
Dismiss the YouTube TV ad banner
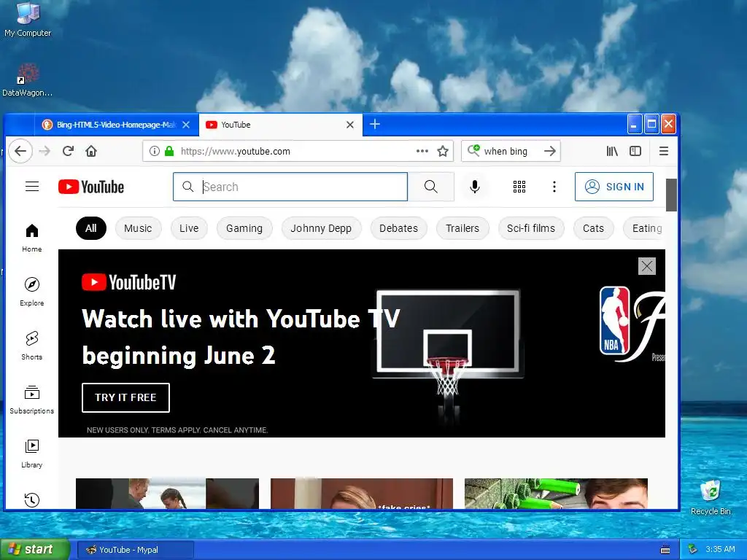point(647,266)
